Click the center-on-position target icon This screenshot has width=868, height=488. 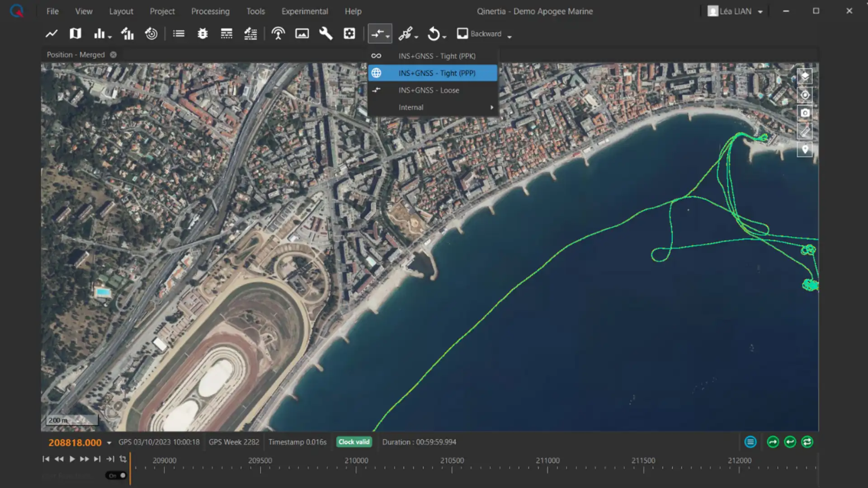click(805, 95)
